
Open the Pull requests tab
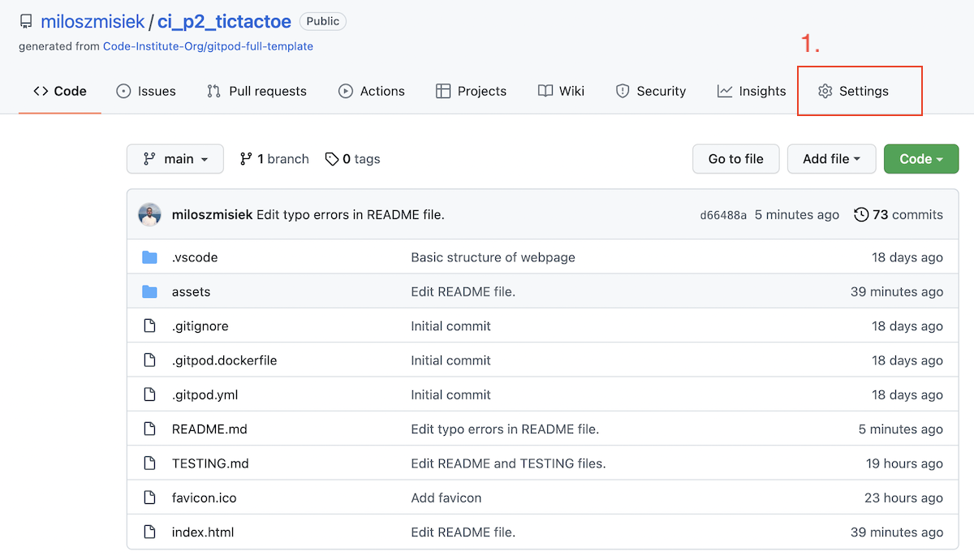pos(256,91)
